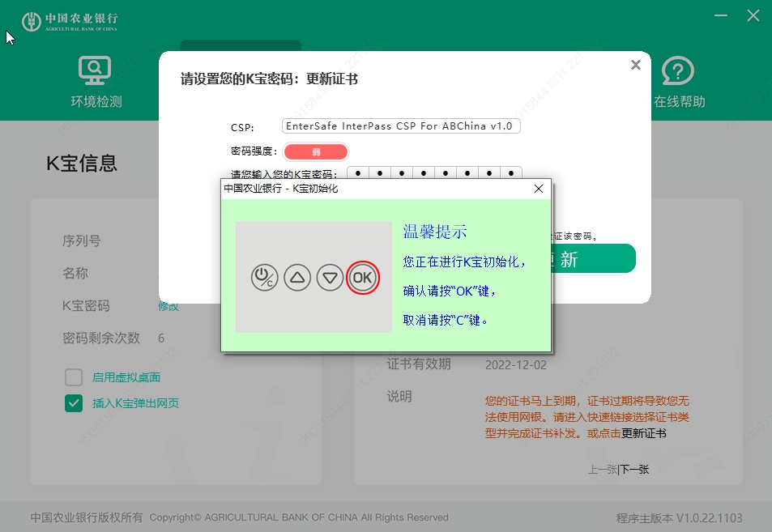
Task: Click the remaining attempts value 6
Action: 161,338
